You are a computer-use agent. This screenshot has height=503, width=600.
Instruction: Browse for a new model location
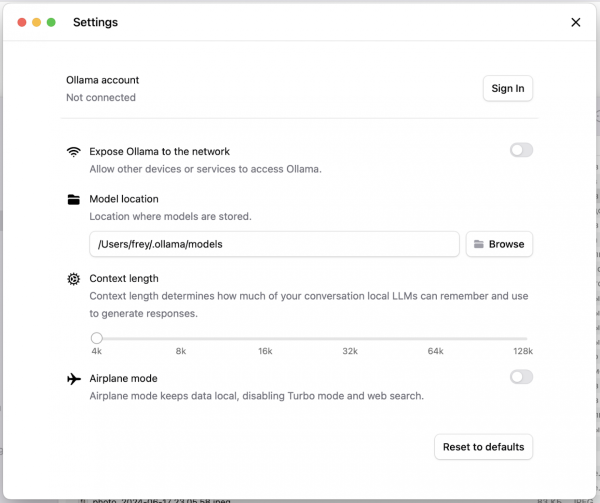pyautogui.click(x=499, y=244)
